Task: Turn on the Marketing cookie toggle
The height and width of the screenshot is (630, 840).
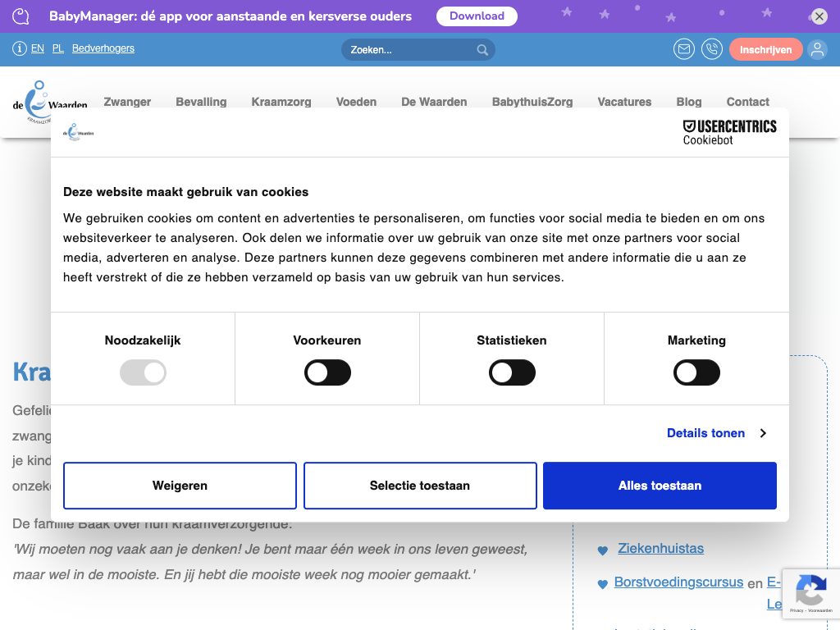Action: pos(696,373)
